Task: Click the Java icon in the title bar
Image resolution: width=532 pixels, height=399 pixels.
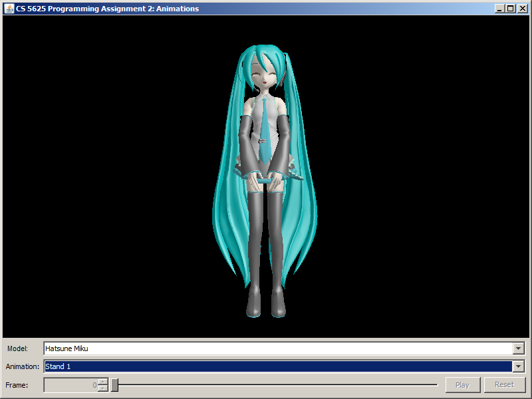Action: click(x=9, y=9)
